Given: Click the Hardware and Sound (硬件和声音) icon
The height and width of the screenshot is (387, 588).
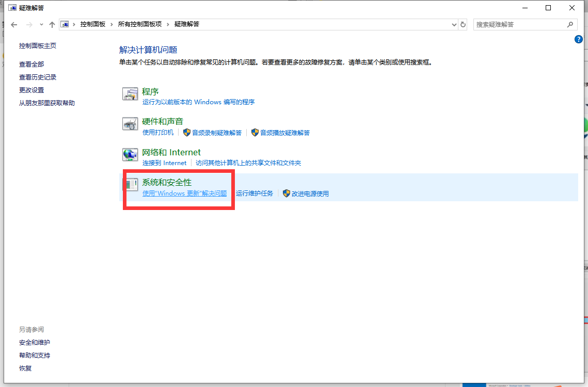Looking at the screenshot, I should click(130, 124).
